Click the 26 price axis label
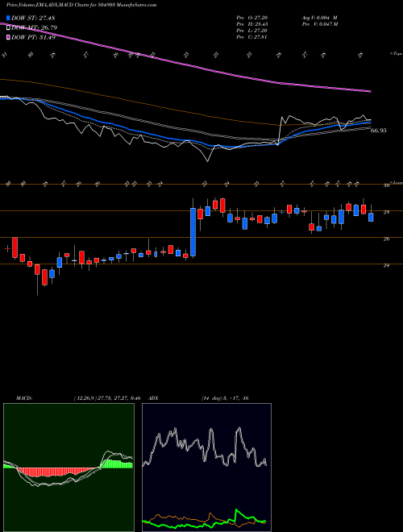 pos(386,239)
